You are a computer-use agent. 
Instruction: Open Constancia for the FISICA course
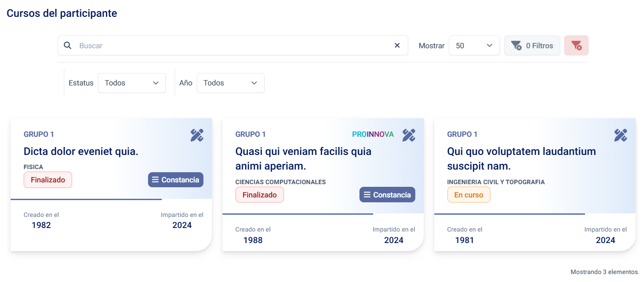click(176, 180)
